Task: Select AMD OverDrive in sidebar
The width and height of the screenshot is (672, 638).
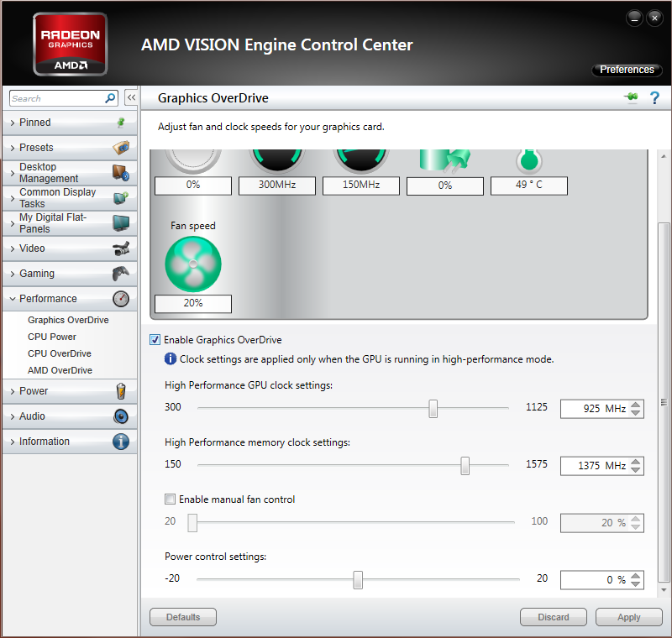Action: [x=60, y=370]
